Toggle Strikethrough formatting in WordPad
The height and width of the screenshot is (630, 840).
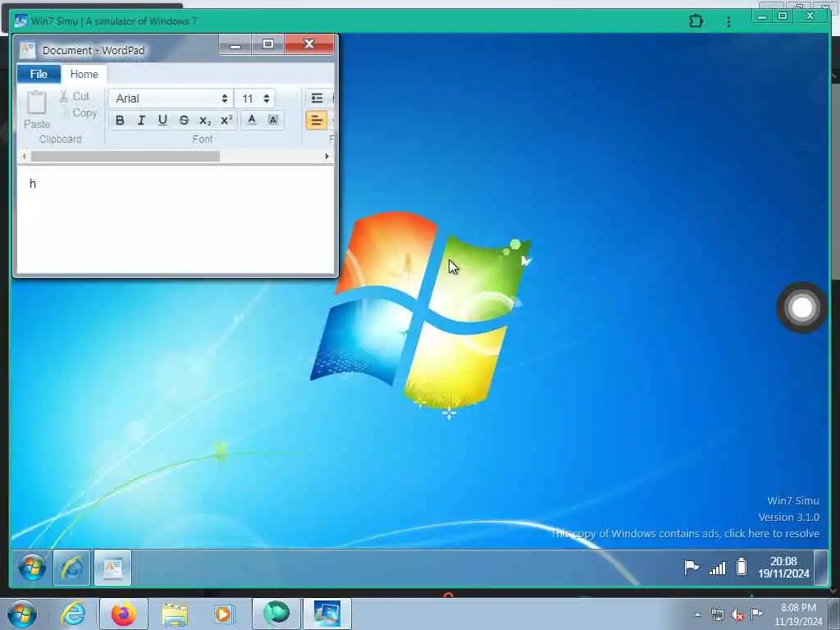(184, 121)
